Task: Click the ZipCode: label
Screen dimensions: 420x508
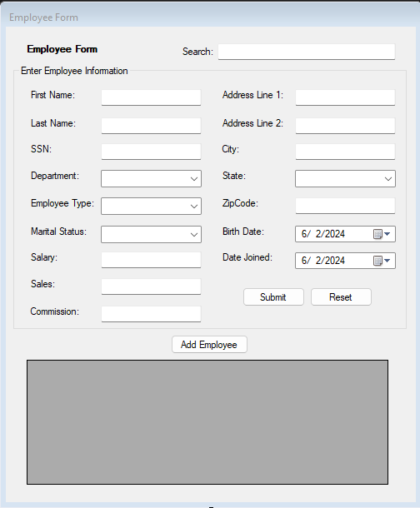Action: click(x=240, y=203)
